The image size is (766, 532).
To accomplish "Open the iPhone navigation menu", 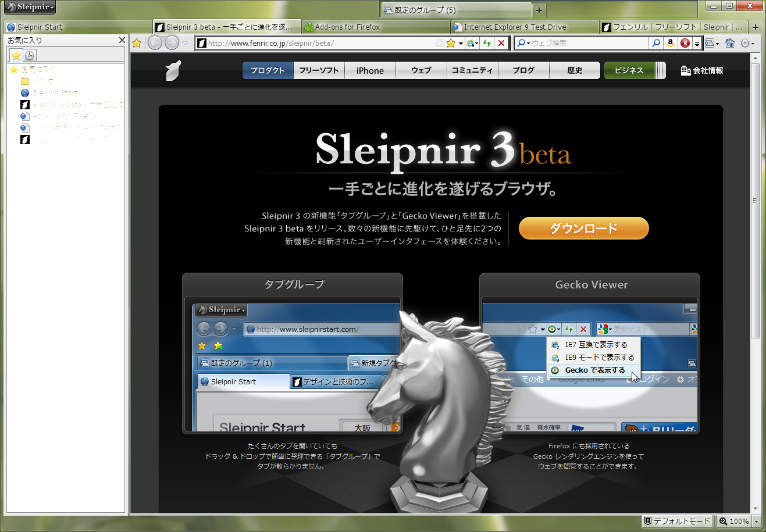I will 370,70.
